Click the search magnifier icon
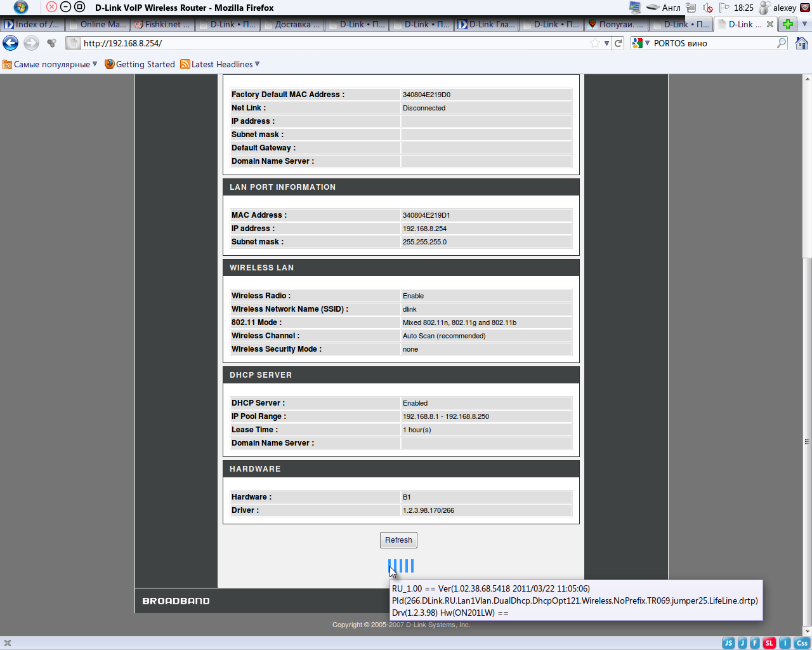Viewport: 812px width, 650px height. tap(782, 43)
